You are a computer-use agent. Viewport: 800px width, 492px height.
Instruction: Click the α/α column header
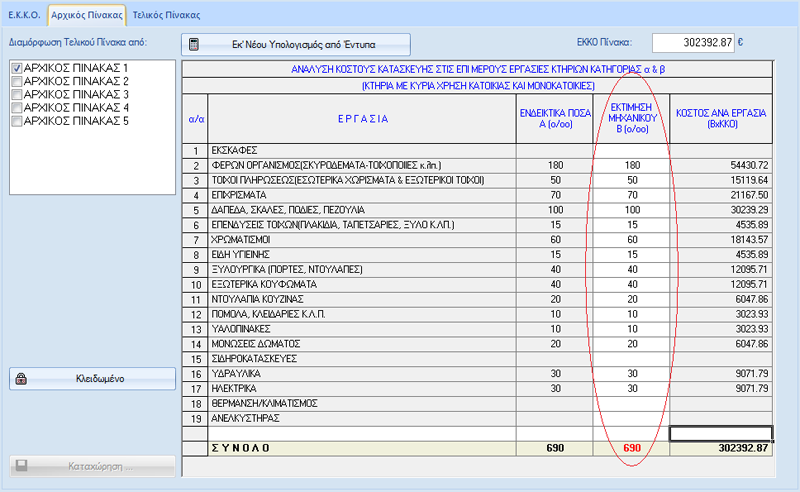(195, 118)
